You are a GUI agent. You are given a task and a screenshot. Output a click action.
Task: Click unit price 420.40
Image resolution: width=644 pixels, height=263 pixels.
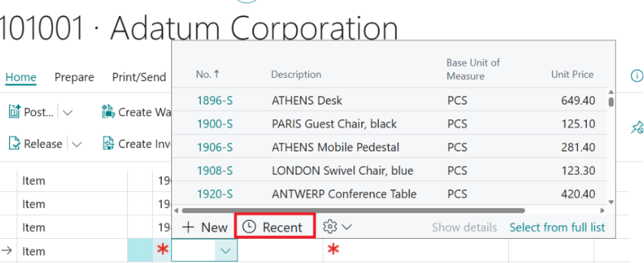pyautogui.click(x=578, y=193)
